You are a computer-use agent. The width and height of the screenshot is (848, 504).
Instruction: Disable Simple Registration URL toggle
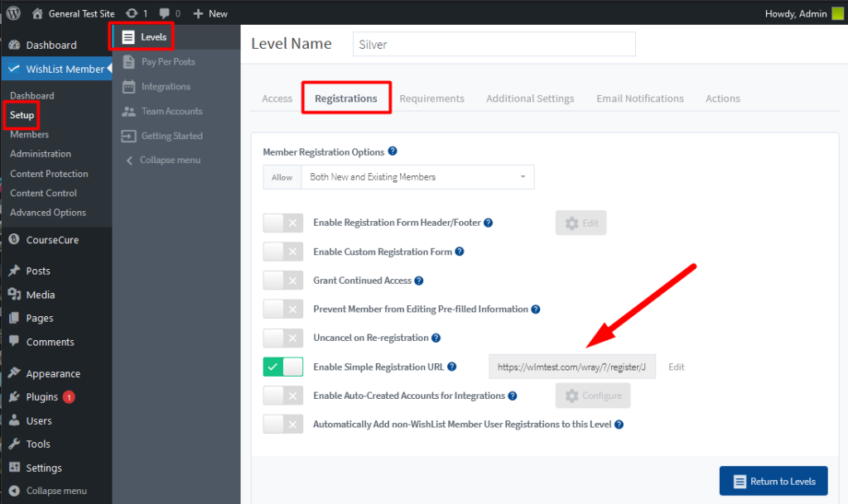pyautogui.click(x=283, y=367)
